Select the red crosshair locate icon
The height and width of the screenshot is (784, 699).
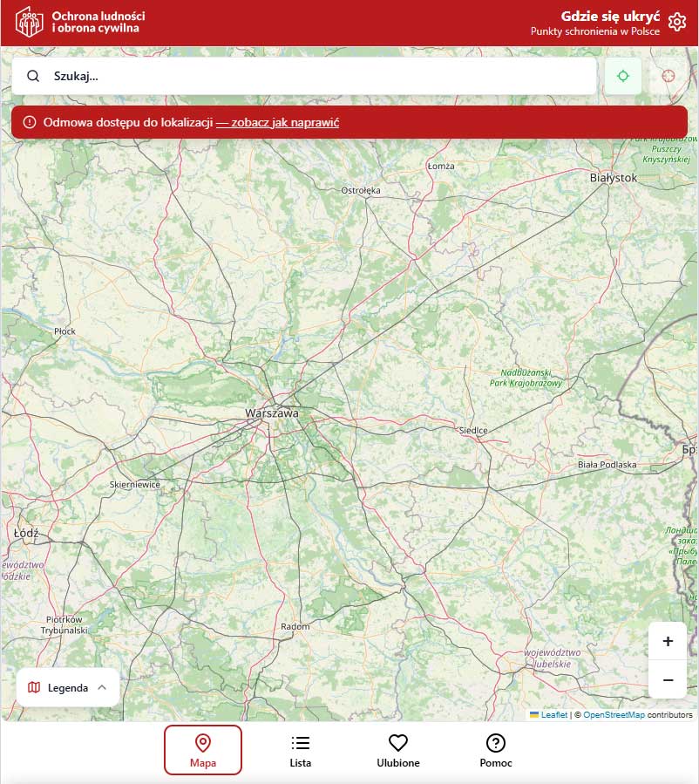click(x=668, y=76)
